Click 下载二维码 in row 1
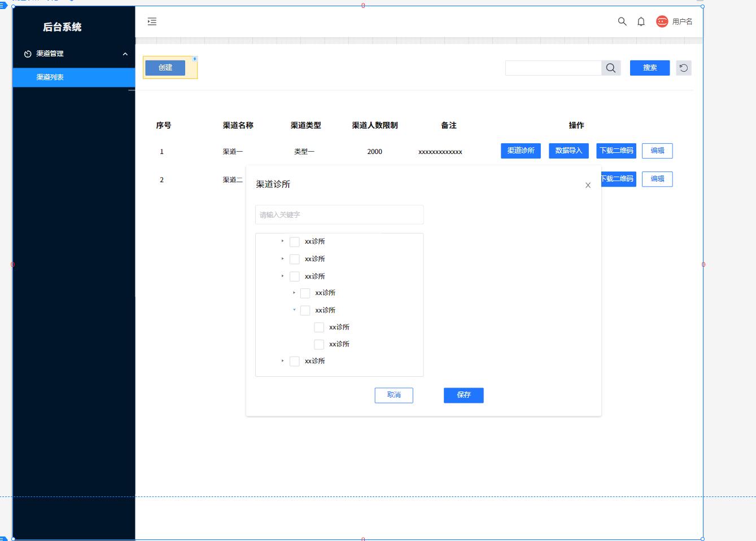Screen dimensions: 756x541 (x=617, y=151)
